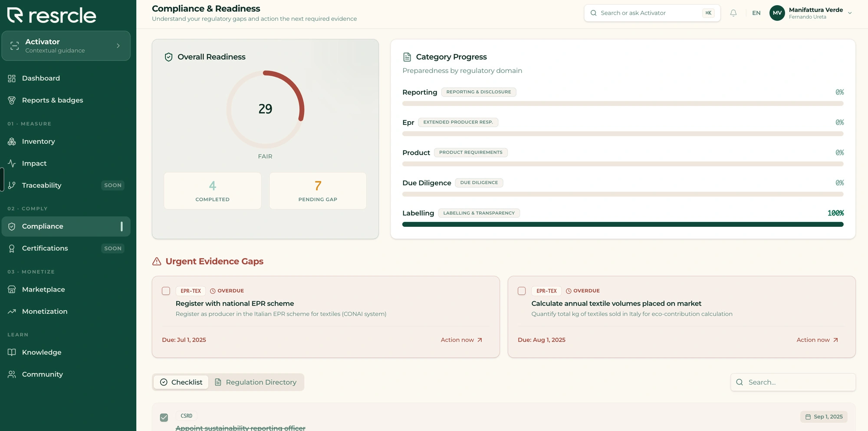Expand Activator panel chevron

(x=118, y=46)
